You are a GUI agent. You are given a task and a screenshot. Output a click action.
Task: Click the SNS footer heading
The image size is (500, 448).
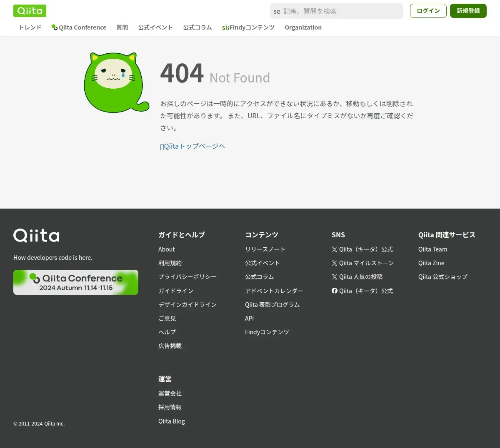point(338,235)
